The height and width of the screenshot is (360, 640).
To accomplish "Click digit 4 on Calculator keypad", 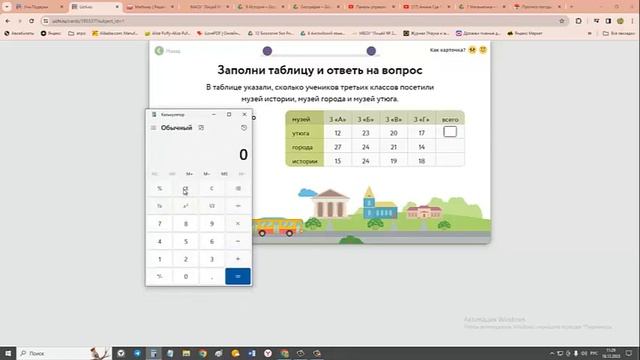I will pos(160,241).
